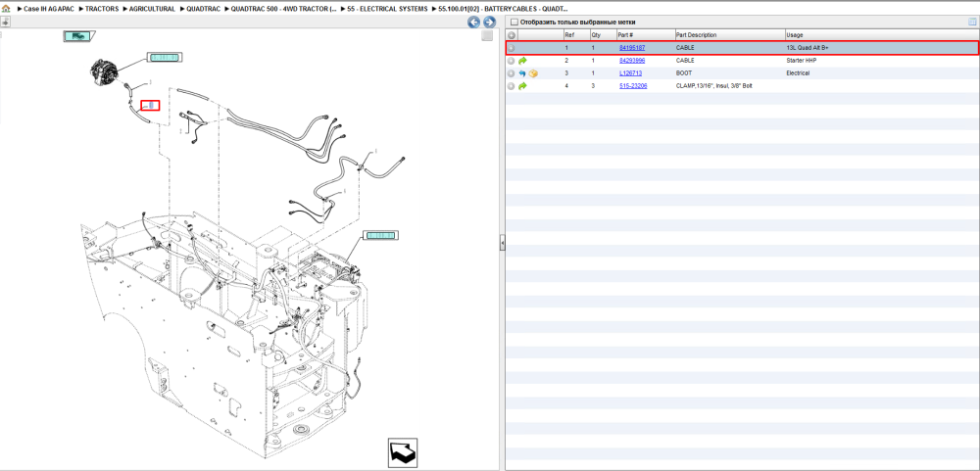Image resolution: width=980 pixels, height=471 pixels.
Task: Go to previous diagram with left arrow
Action: point(473,23)
